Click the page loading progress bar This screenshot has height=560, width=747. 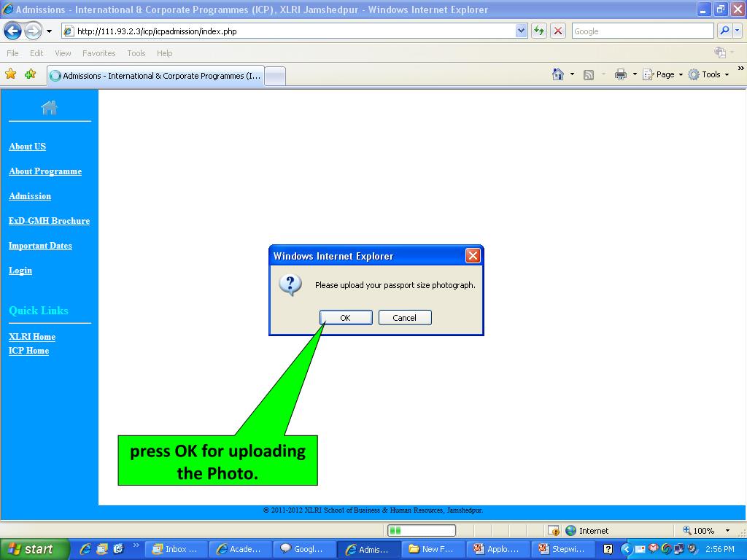[422, 531]
